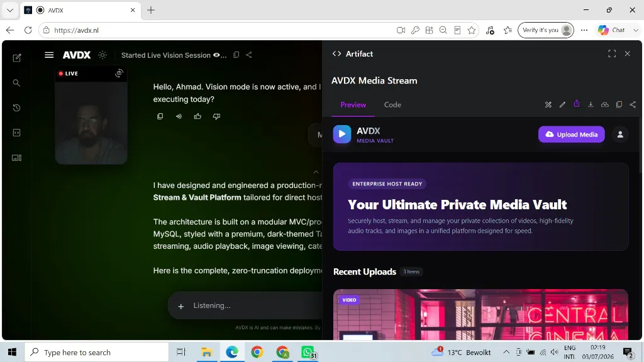644x362 pixels.
Task: Open search from the AVDX sidebar
Action: coord(16,83)
